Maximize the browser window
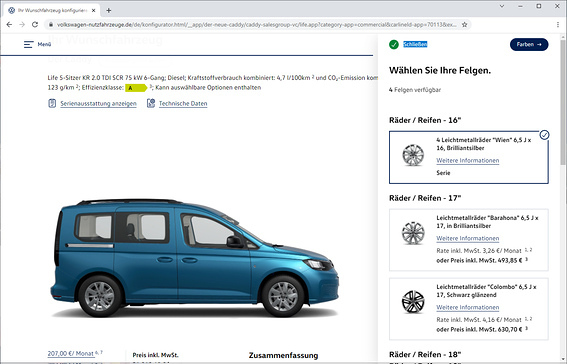Image resolution: width=567 pixels, height=364 pixels. 539,6
